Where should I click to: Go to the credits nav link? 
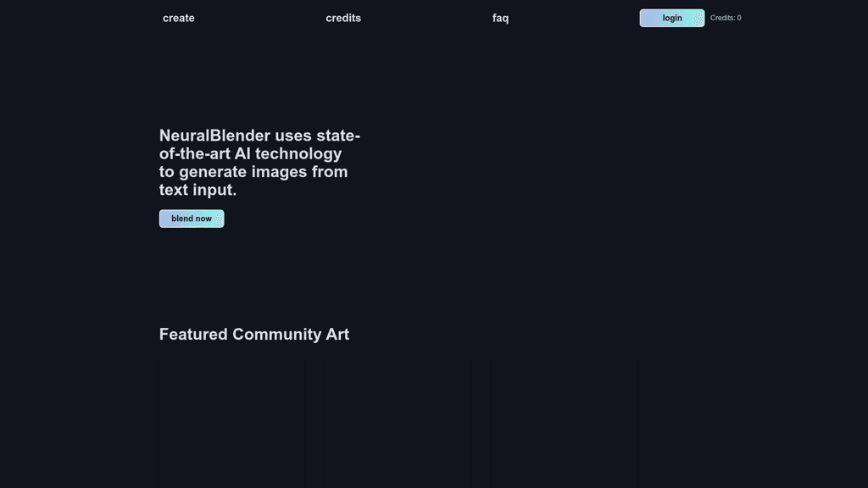(x=343, y=18)
